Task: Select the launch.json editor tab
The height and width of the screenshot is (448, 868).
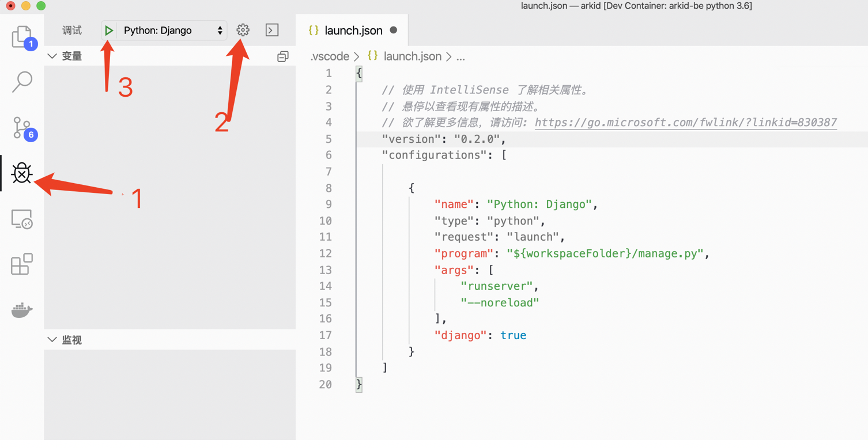Action: coord(352,31)
